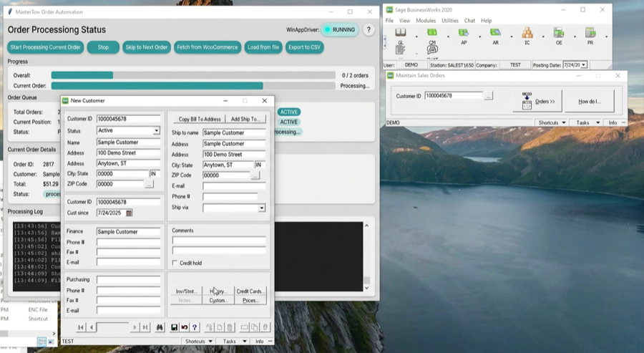644x353 pixels.
Task: Open Shortcuts dropdown in New Customer status bar
Action: [x=198, y=341]
